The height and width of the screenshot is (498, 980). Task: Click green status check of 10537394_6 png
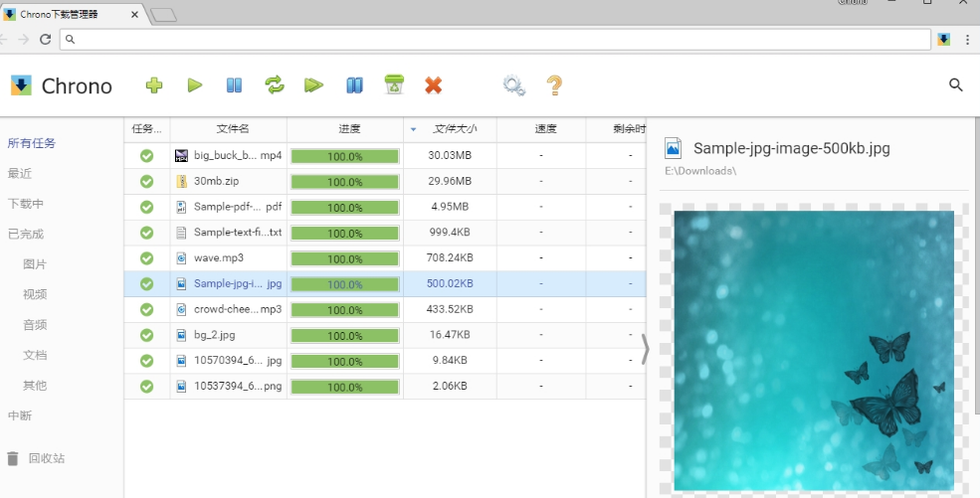[x=147, y=387]
